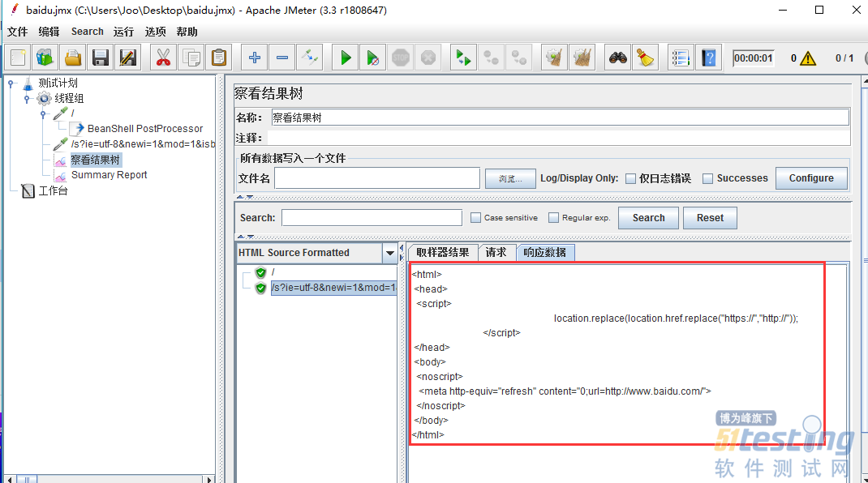Click the Paste clipboard icon

pos(219,58)
